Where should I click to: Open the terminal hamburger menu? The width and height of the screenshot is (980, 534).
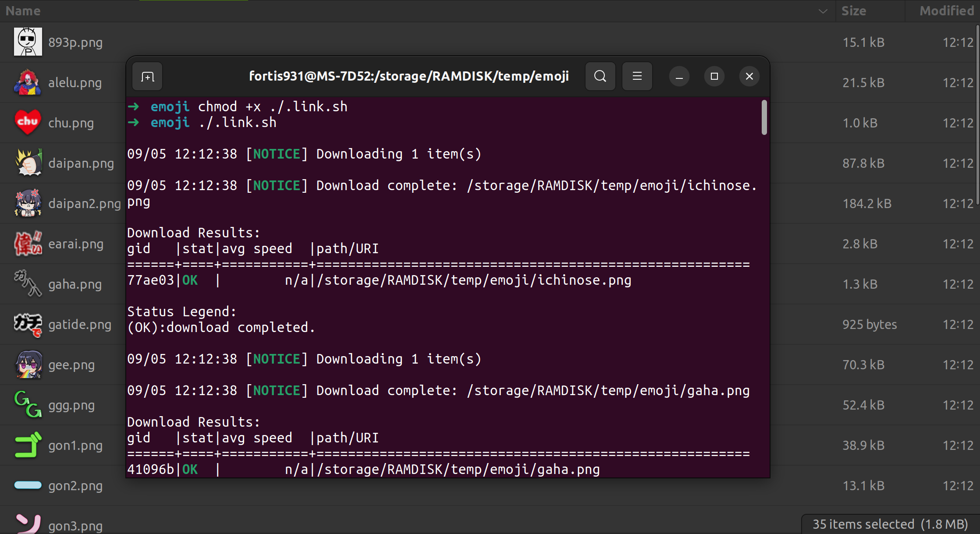pos(637,76)
